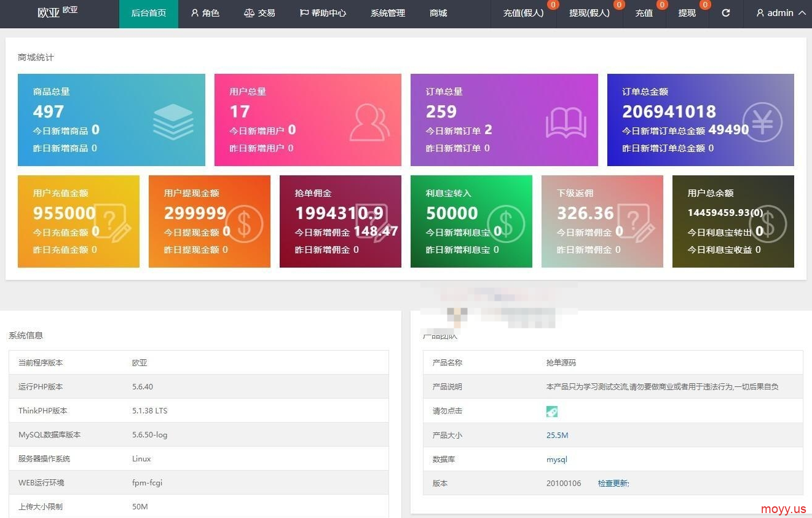812x518 pixels.
Task: Click the ThinkPHP version 5.1.38 LTS
Action: pos(149,411)
